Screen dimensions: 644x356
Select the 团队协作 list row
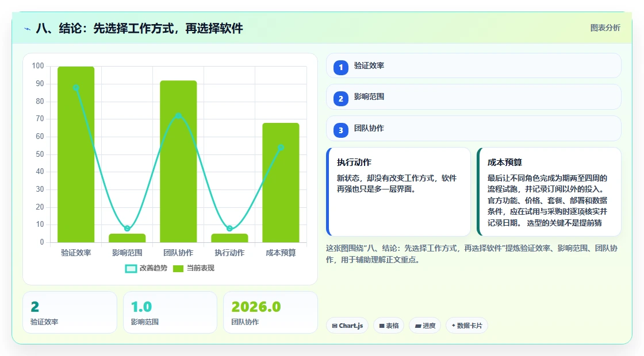(474, 129)
